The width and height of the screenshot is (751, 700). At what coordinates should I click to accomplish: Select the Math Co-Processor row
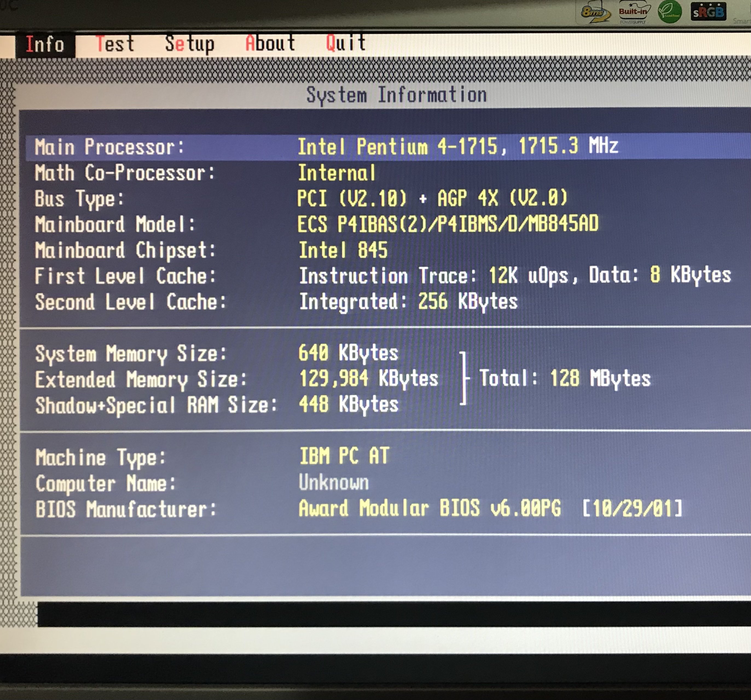pyautogui.click(x=125, y=173)
